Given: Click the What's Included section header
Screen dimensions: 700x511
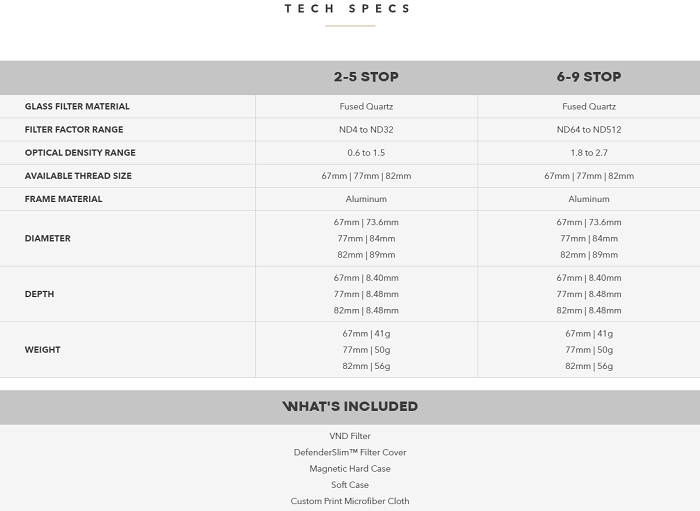Looking at the screenshot, I should [x=350, y=407].
